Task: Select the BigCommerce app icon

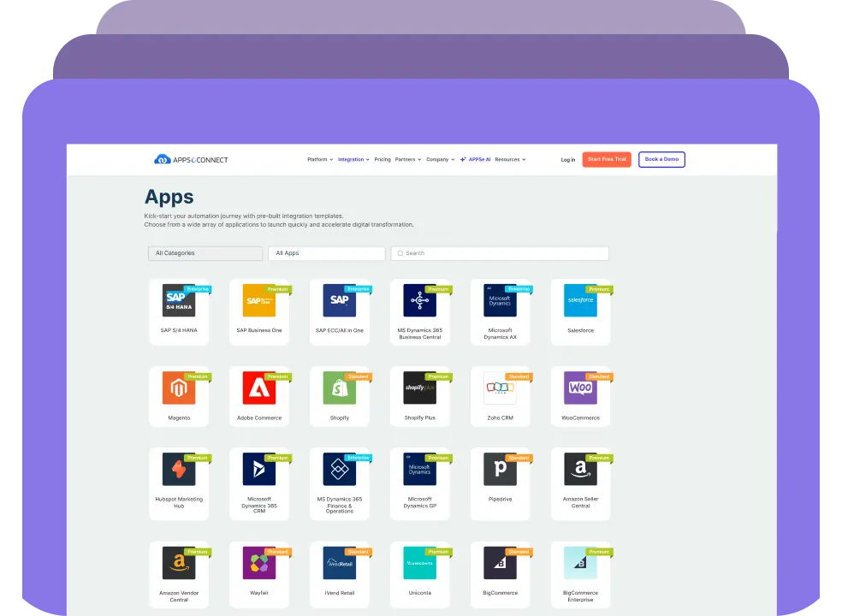Action: (500, 563)
